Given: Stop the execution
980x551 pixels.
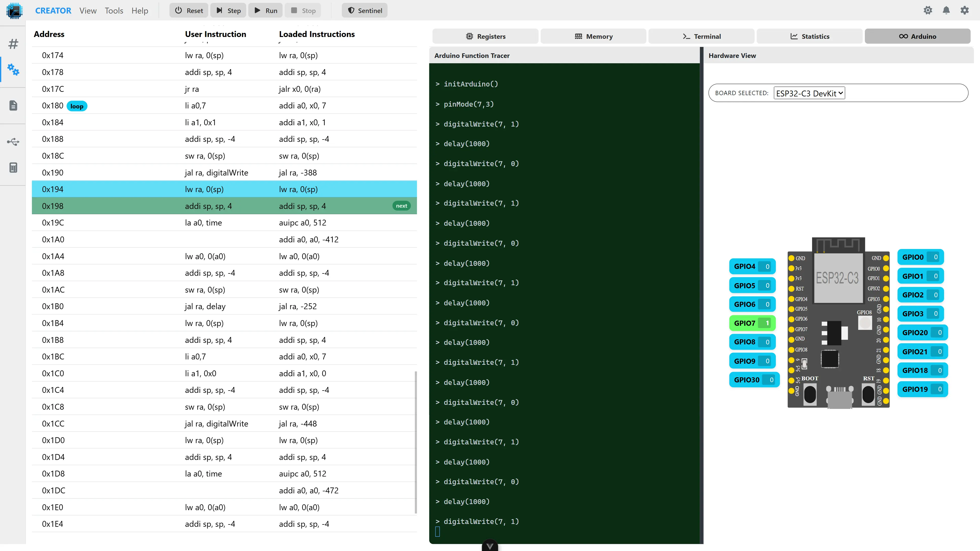Looking at the screenshot, I should pyautogui.click(x=303, y=11).
